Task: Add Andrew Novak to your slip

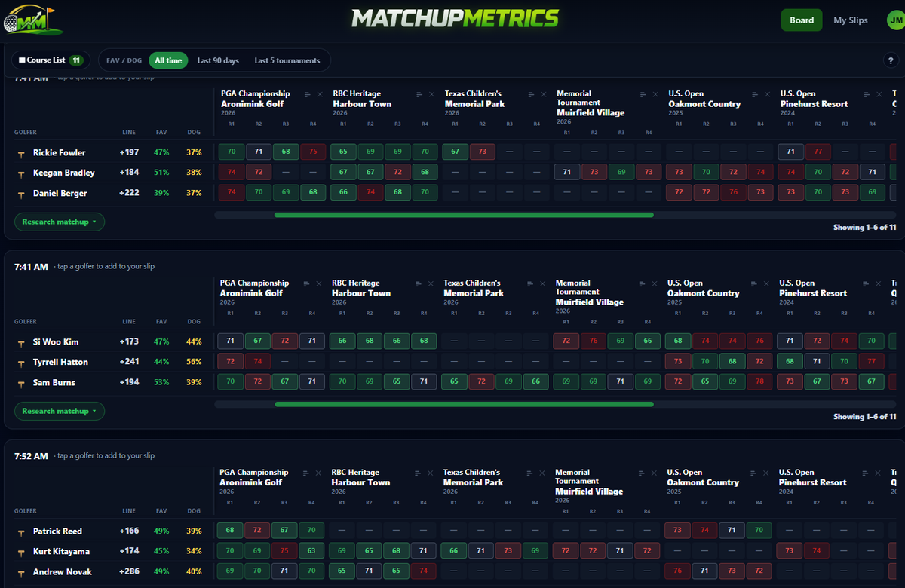Action: coord(63,572)
